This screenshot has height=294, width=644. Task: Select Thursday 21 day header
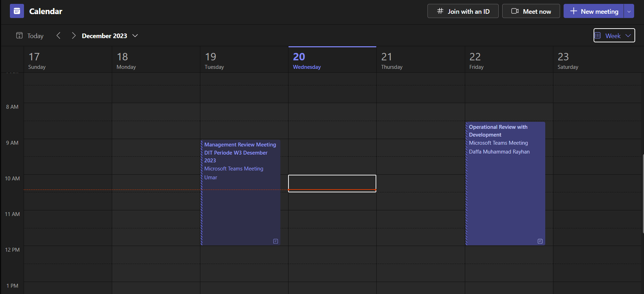pos(421,60)
